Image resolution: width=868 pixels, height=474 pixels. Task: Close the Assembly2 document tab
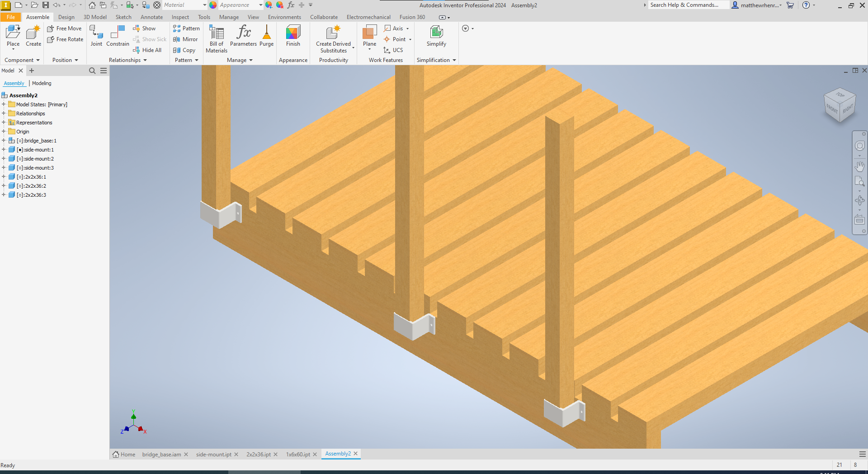click(x=356, y=454)
